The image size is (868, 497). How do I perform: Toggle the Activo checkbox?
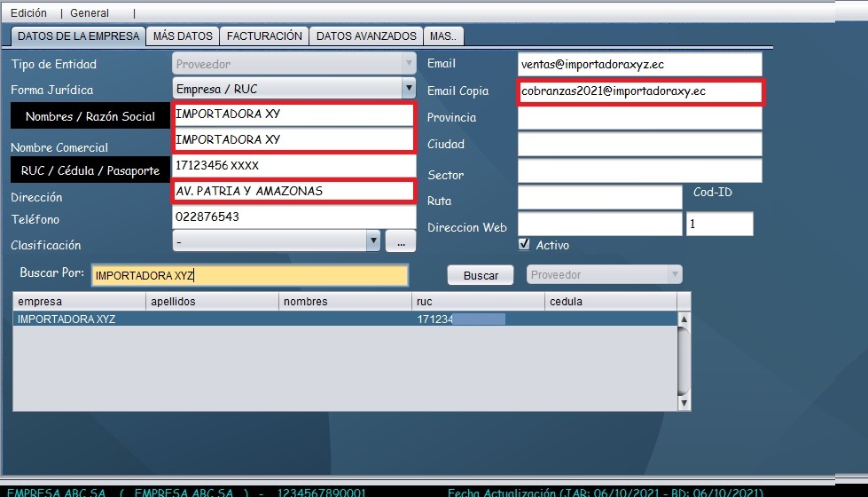tap(524, 244)
